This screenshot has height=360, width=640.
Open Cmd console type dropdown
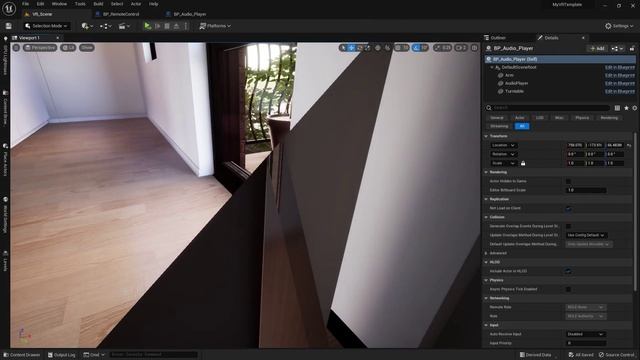(x=94, y=355)
